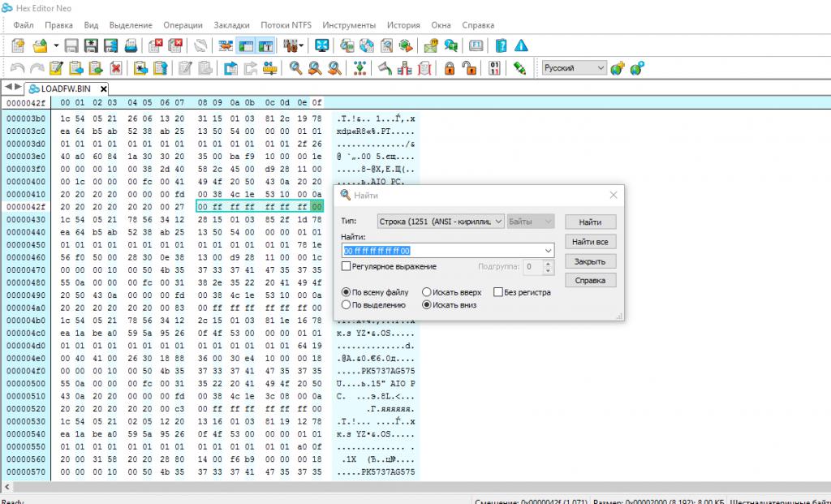
Task: Click the closed padlock icon
Action: [x=447, y=68]
